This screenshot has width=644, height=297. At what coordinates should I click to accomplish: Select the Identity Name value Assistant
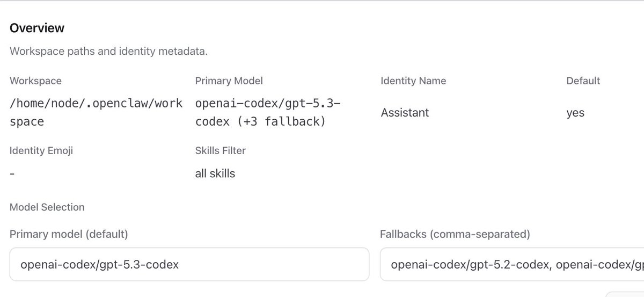pos(405,113)
